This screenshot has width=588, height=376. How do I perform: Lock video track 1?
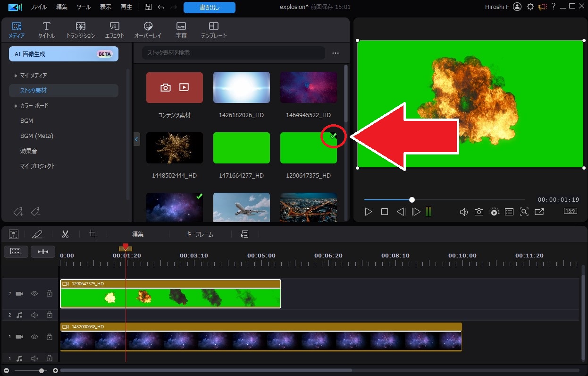50,337
